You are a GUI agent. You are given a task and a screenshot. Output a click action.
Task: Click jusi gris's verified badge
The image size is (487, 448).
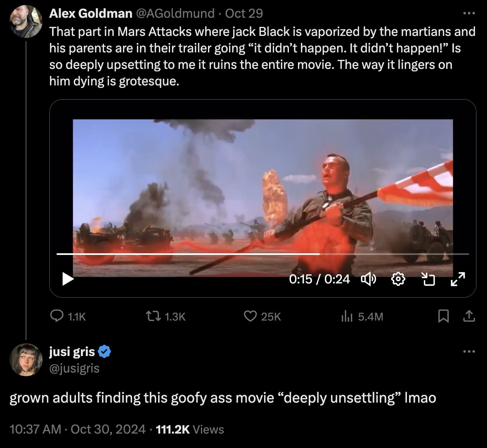coord(105,352)
